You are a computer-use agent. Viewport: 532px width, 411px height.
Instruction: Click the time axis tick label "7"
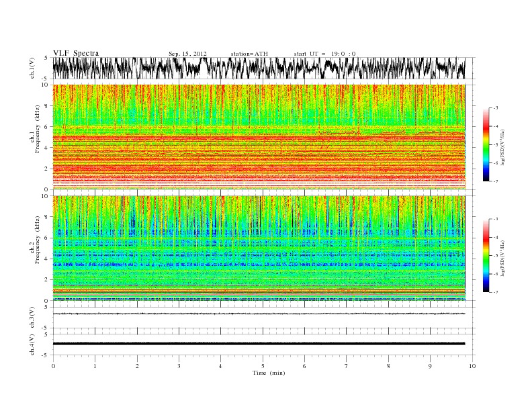coord(347,366)
